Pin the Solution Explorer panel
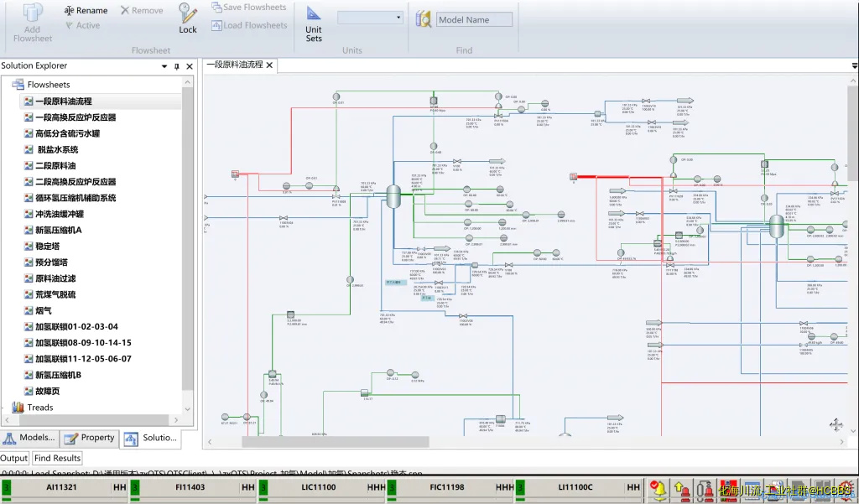Screen dimensions: 859x504 click(177, 66)
